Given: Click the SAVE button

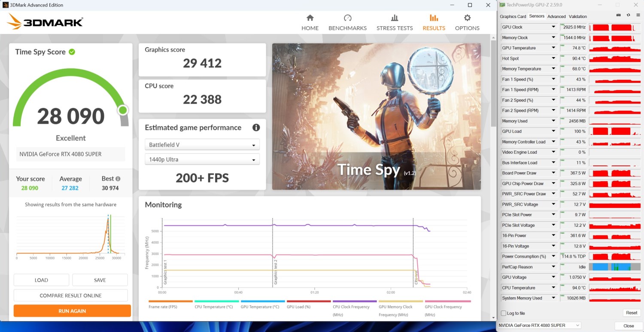Looking at the screenshot, I should click(100, 280).
